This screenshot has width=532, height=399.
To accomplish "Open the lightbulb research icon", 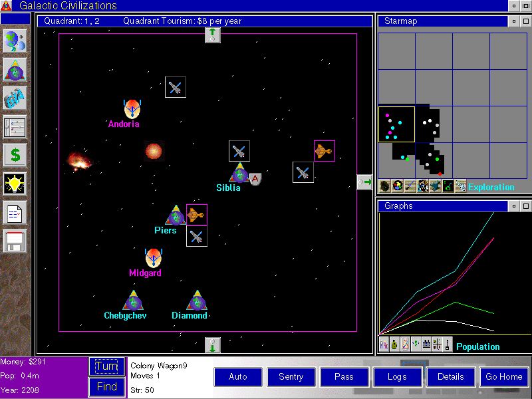I will (15, 184).
